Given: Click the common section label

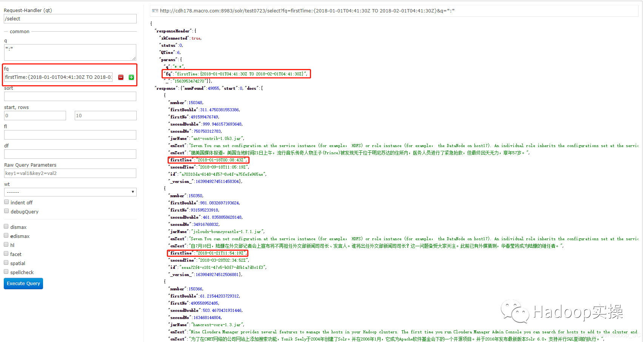Looking at the screenshot, I should click(20, 32).
